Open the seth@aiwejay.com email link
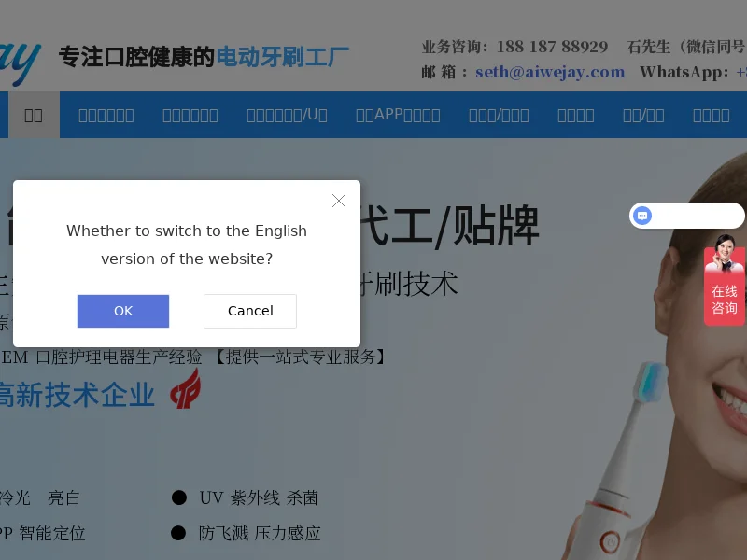 (x=550, y=72)
